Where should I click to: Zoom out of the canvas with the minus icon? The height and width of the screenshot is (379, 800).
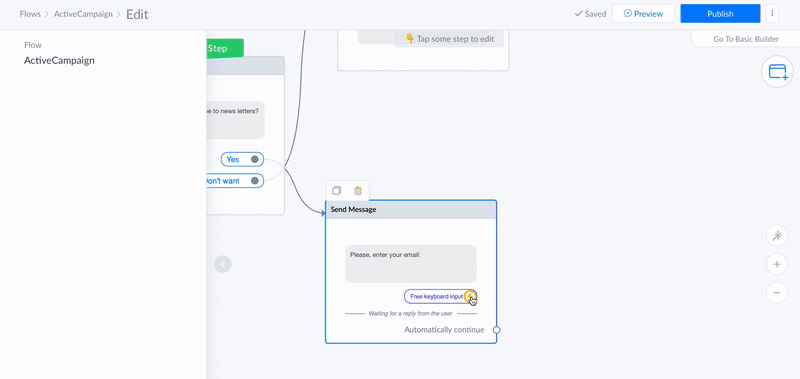(x=777, y=293)
